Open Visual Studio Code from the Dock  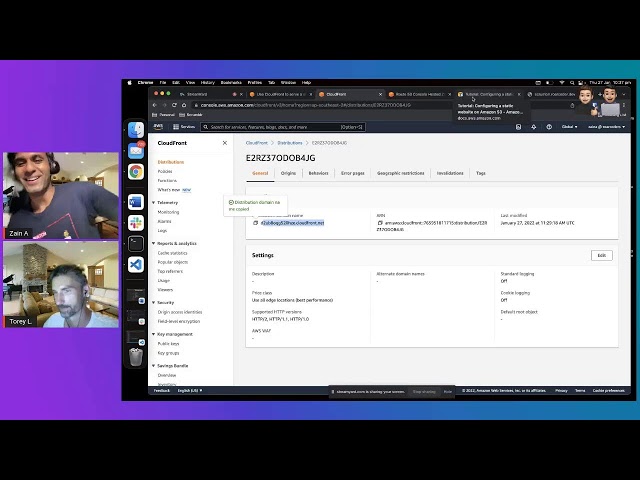pyautogui.click(x=136, y=264)
